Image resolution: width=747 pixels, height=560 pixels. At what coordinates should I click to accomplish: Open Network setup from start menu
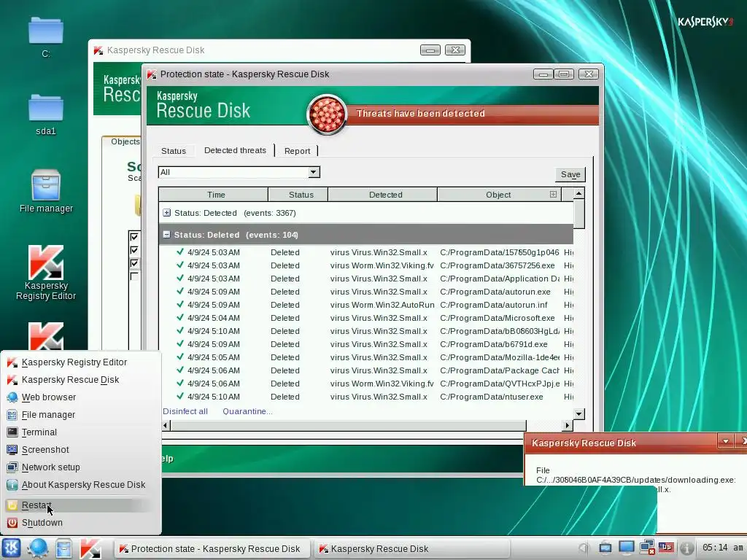[50, 467]
